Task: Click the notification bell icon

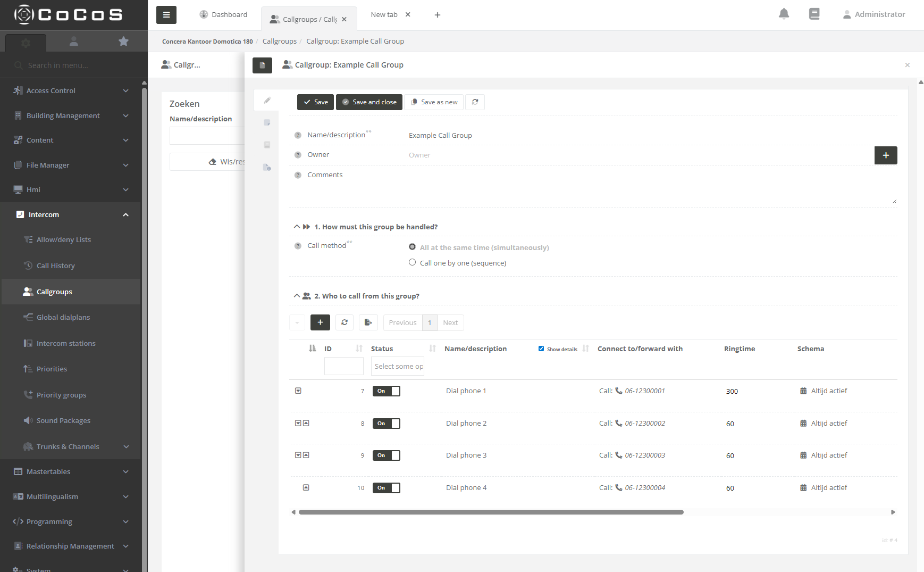Action: tap(784, 14)
